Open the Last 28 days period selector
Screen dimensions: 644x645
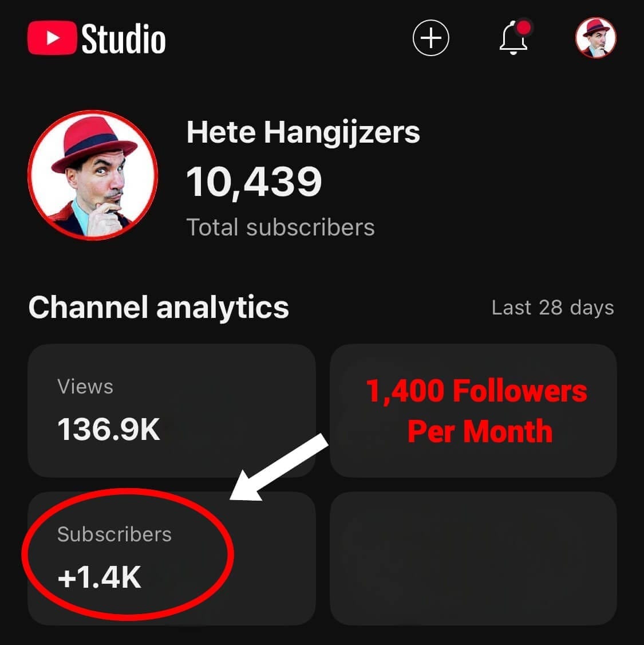[x=552, y=308]
